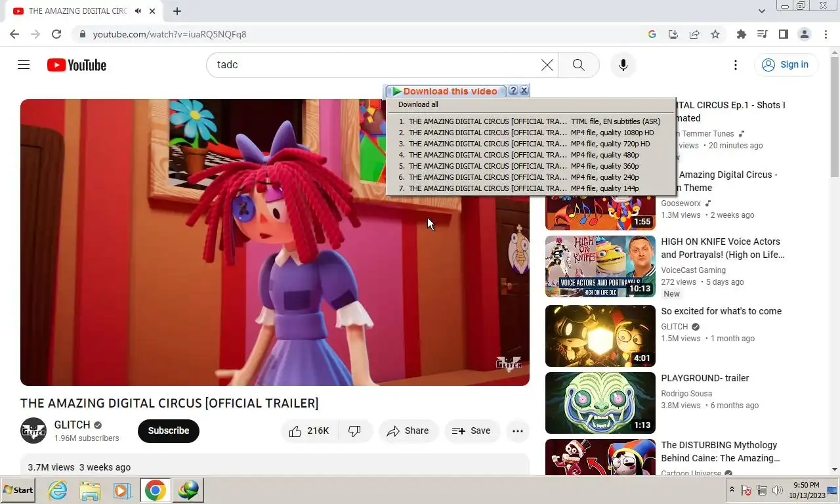This screenshot has width=840, height=504.
Task: Run search with magnifier button
Action: pos(578,65)
